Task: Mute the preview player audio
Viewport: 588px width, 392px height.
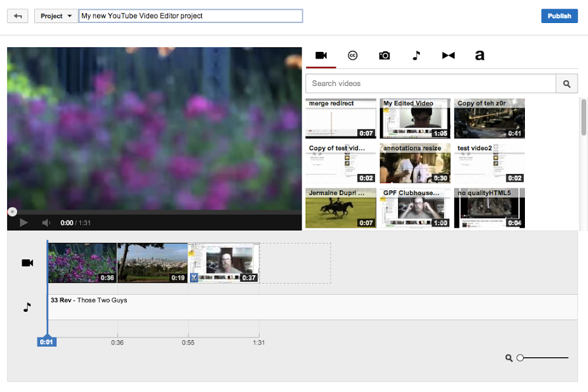Action: coord(46,222)
